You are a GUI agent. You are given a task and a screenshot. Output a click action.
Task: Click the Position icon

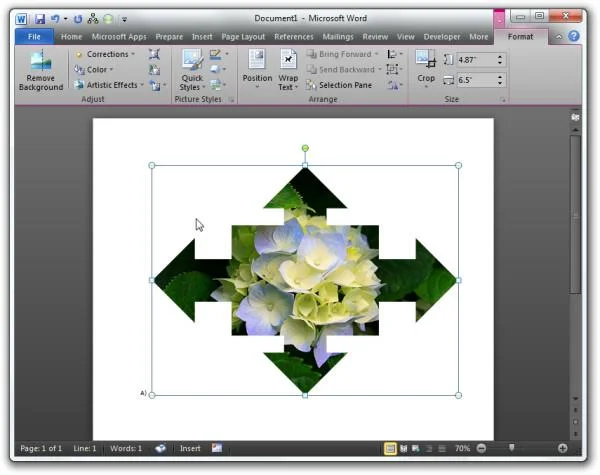257,69
